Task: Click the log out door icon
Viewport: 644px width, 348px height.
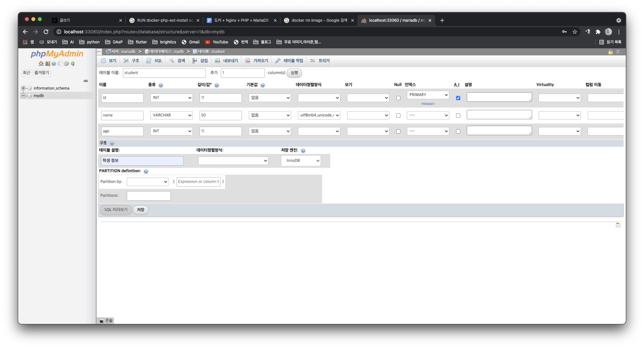Action: (48, 64)
